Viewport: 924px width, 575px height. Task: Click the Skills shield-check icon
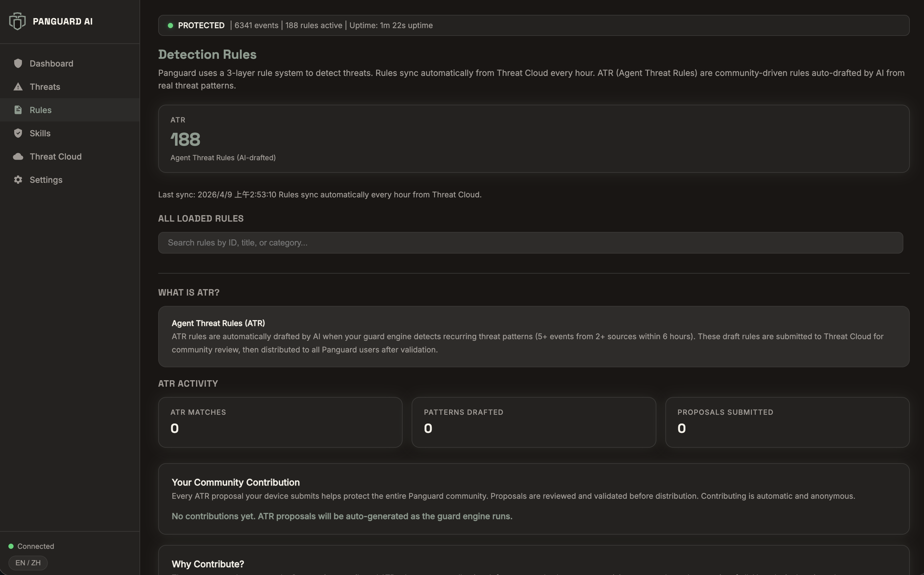(x=18, y=133)
